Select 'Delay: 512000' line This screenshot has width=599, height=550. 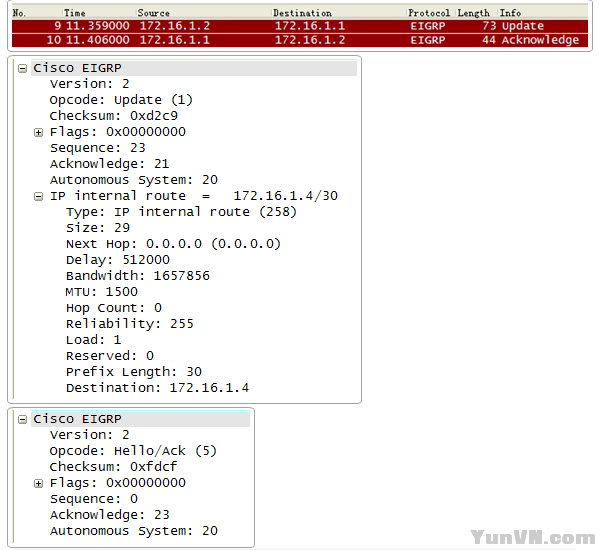pyautogui.click(x=118, y=260)
